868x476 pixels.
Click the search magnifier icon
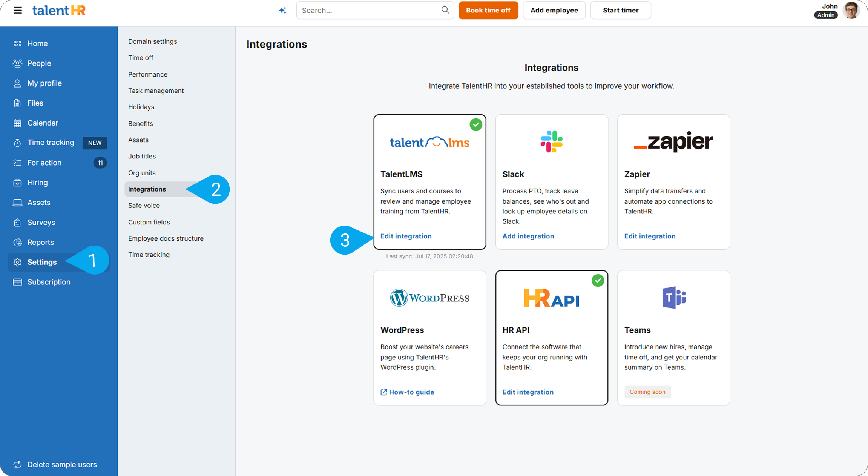pos(445,10)
